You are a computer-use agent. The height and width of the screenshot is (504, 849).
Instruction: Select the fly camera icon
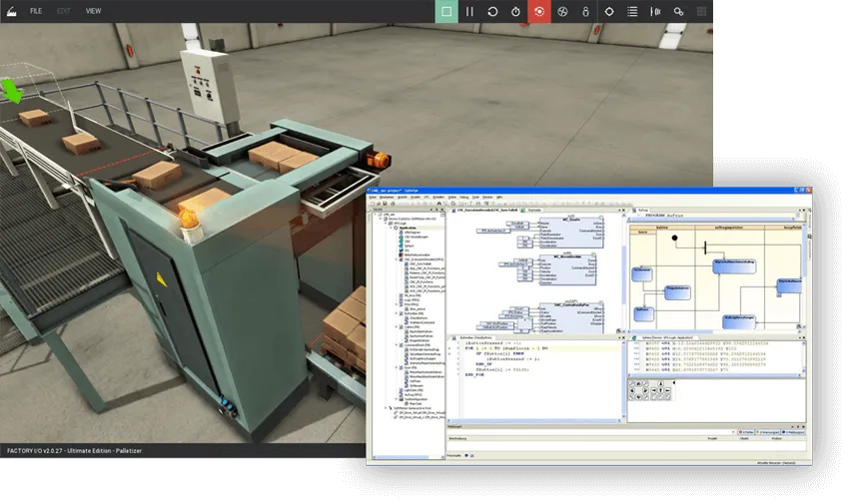pyautogui.click(x=562, y=11)
